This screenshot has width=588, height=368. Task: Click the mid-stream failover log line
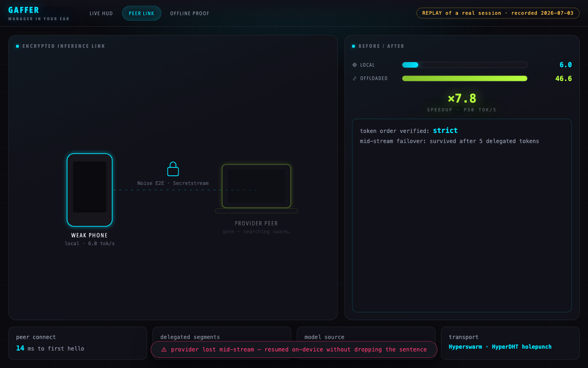pos(449,141)
